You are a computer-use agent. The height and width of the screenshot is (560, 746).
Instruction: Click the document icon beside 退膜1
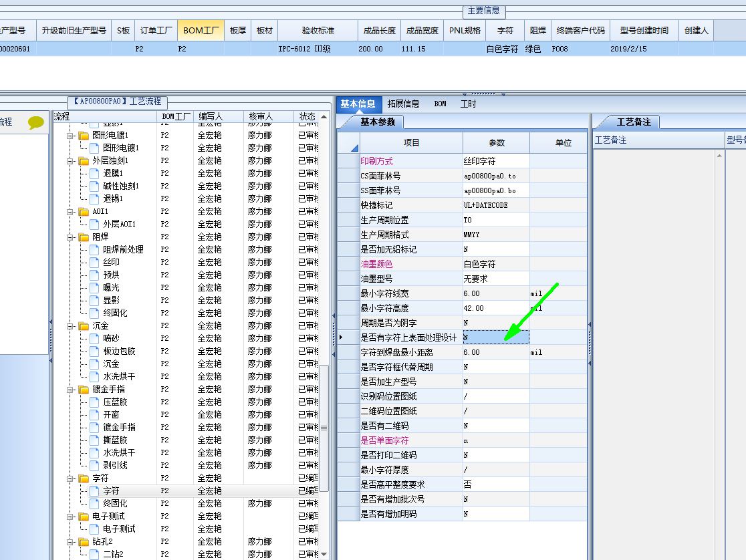(x=95, y=173)
